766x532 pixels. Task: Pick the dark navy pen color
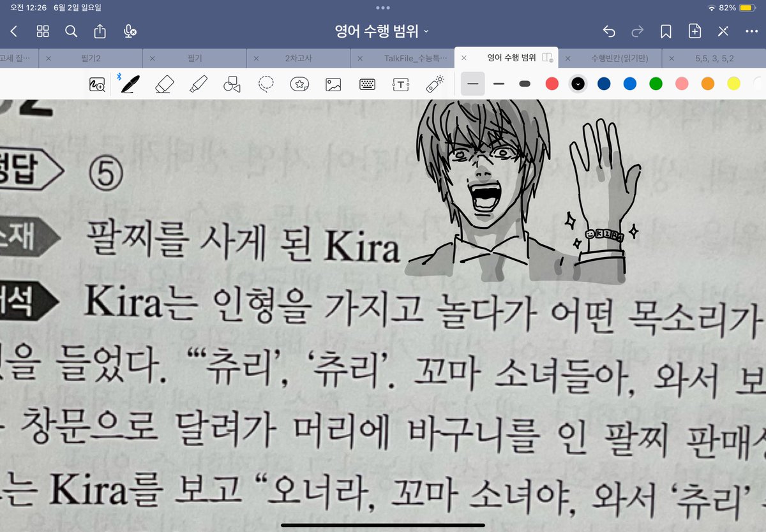604,84
